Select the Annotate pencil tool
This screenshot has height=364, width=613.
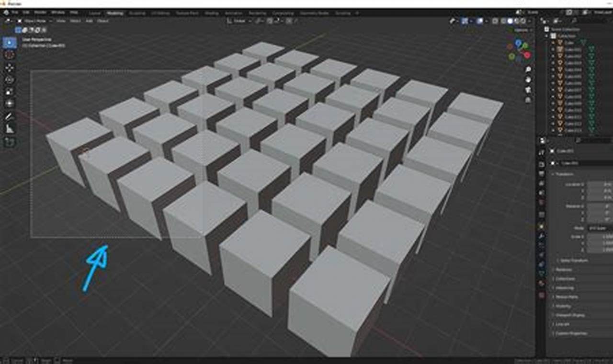(10, 116)
